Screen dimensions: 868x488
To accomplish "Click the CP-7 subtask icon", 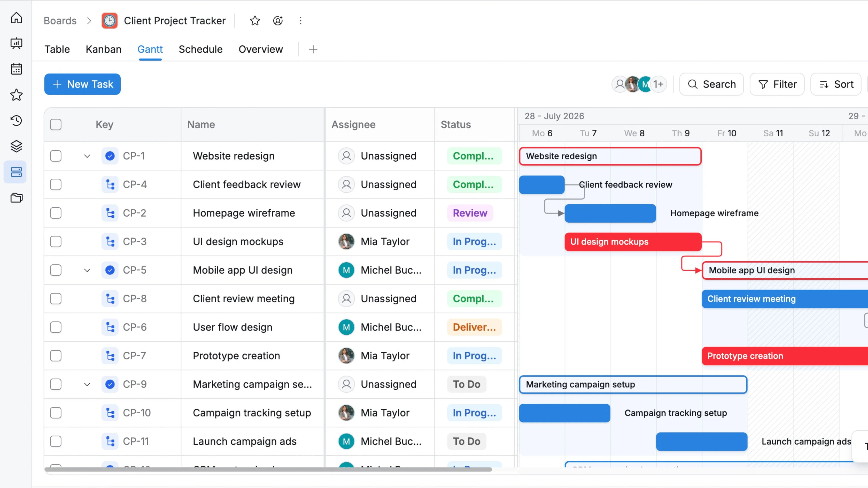I will tap(110, 356).
